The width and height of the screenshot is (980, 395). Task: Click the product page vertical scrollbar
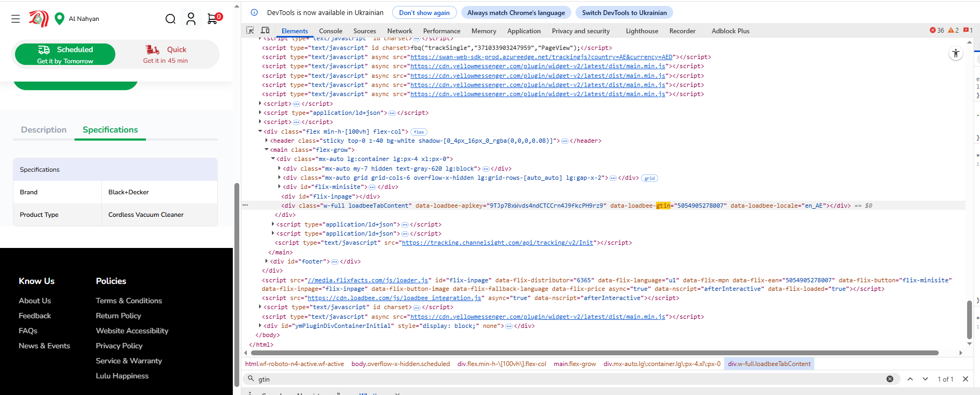click(237, 284)
